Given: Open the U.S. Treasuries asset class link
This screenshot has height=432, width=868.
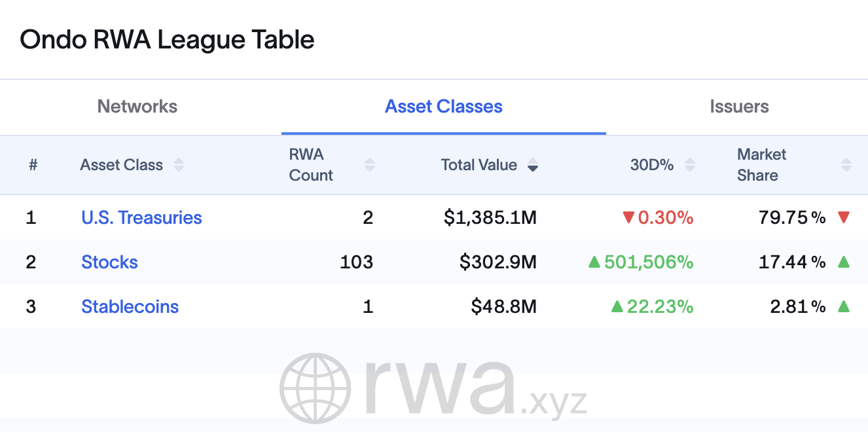Looking at the screenshot, I should (141, 217).
